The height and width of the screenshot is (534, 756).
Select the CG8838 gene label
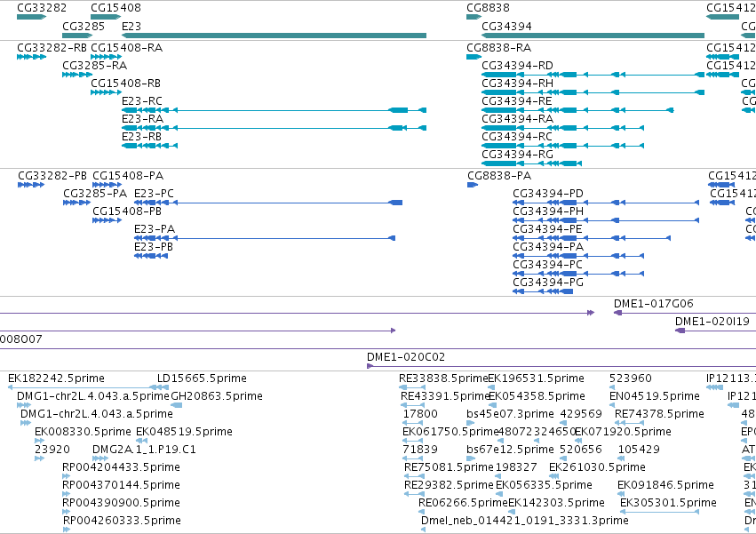[x=488, y=8]
